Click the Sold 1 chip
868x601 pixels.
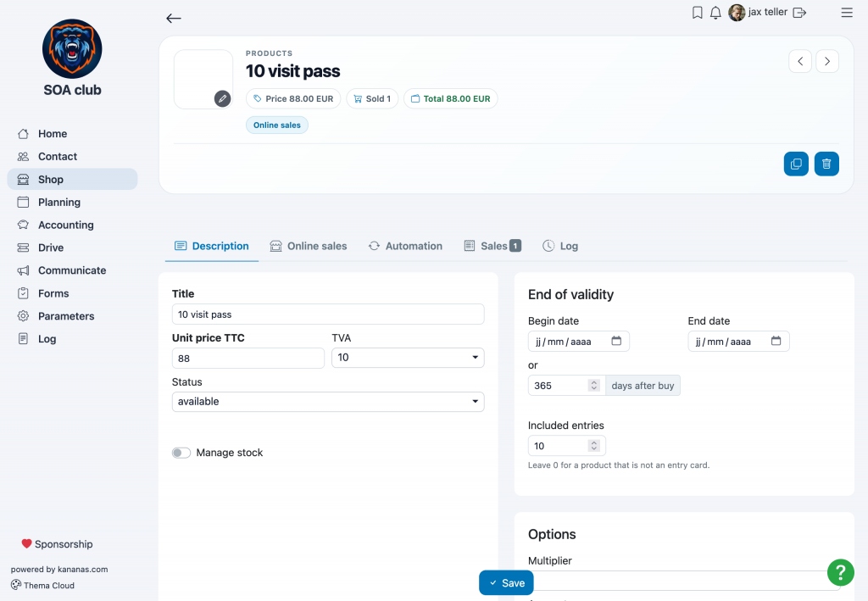(372, 98)
